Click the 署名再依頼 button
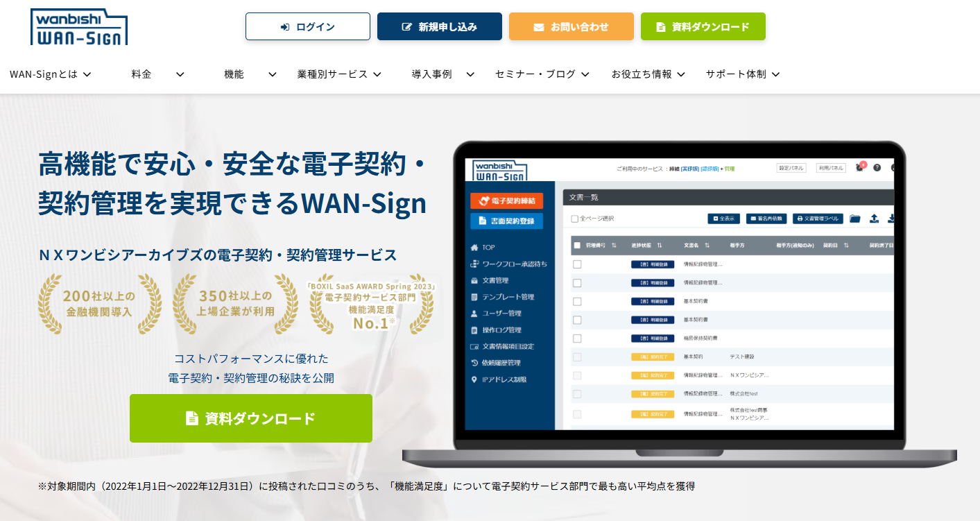Screen dimensions: 980x521 coord(766,219)
